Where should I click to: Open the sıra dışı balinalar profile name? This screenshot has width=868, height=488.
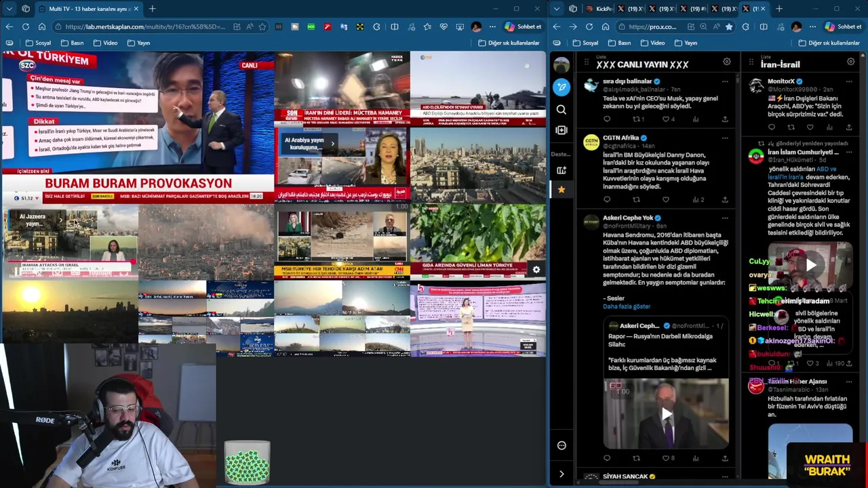point(627,81)
